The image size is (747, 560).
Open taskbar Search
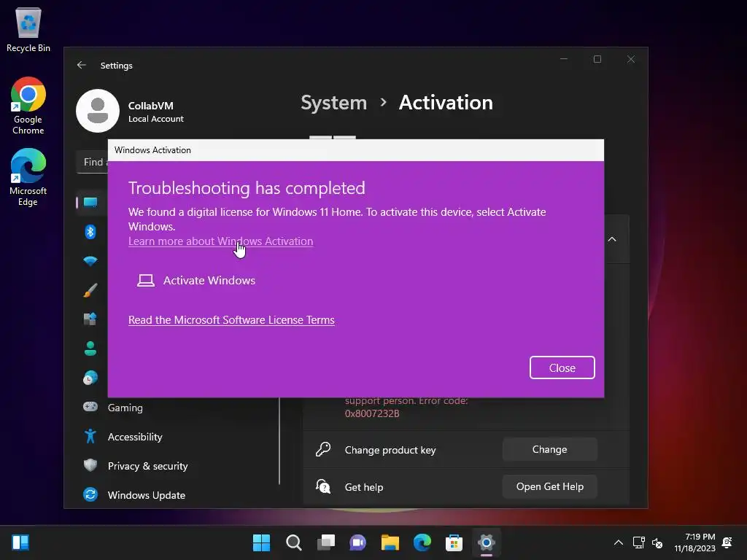click(x=293, y=542)
